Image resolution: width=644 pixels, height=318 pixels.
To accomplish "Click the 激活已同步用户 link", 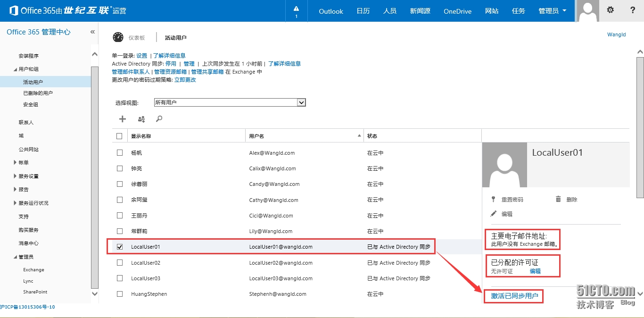I will (514, 296).
